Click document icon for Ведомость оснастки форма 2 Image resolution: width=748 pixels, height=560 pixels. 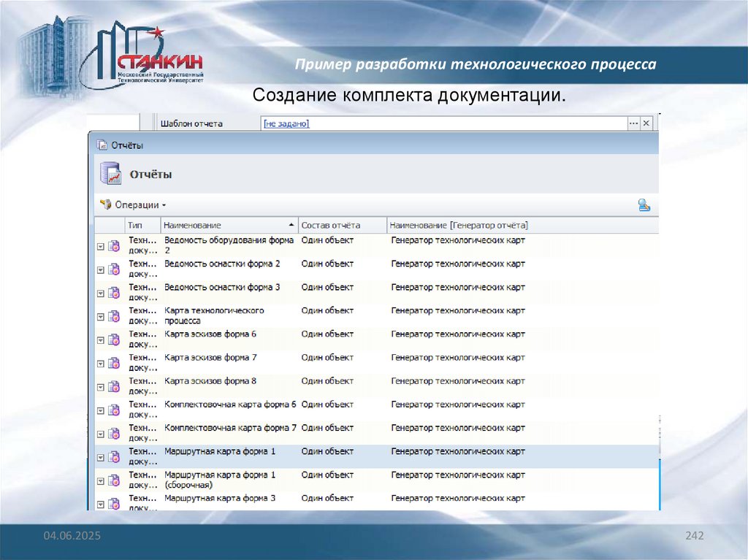[114, 269]
